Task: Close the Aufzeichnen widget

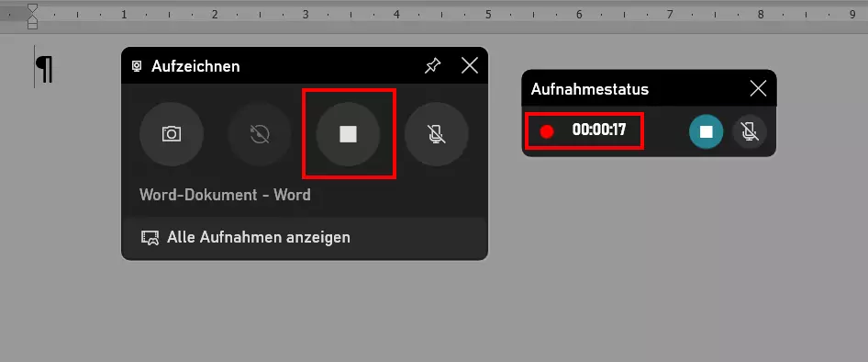Action: click(470, 66)
